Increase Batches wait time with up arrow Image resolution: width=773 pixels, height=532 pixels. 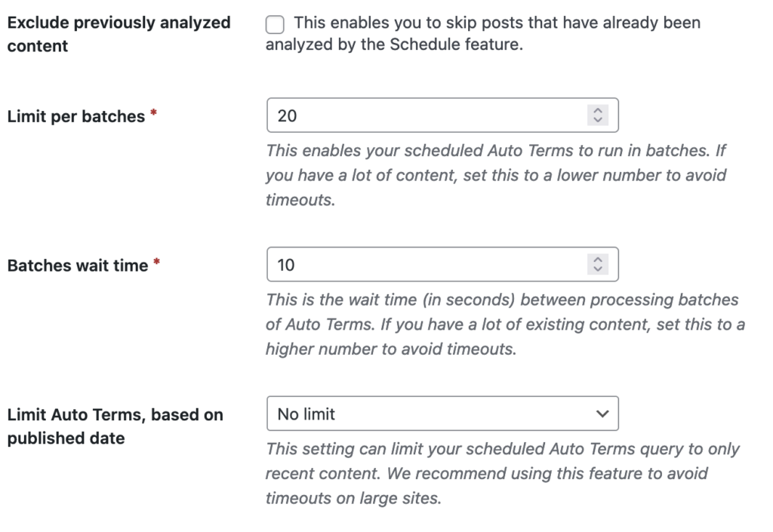[598, 260]
